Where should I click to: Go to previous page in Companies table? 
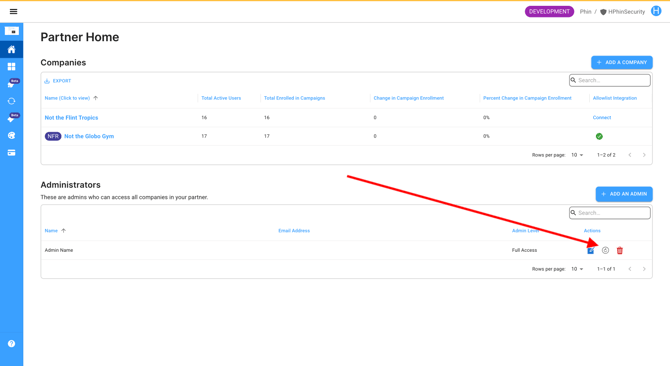click(x=630, y=155)
